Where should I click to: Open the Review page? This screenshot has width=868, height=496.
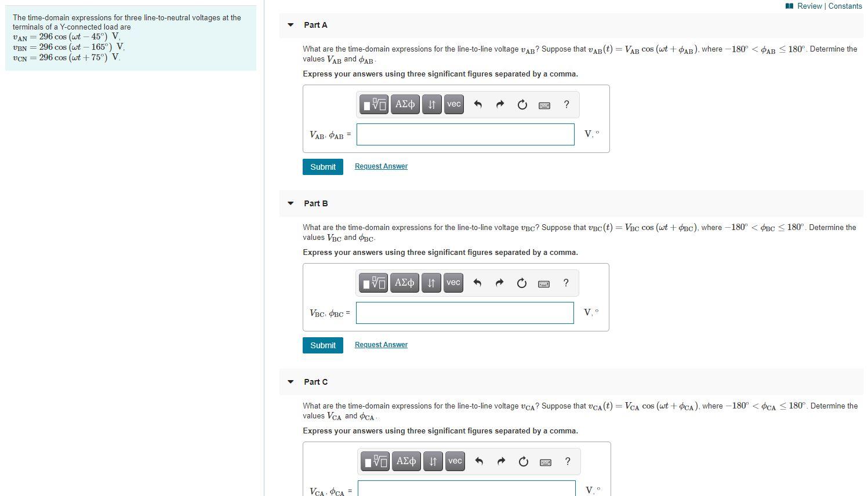[811, 6]
